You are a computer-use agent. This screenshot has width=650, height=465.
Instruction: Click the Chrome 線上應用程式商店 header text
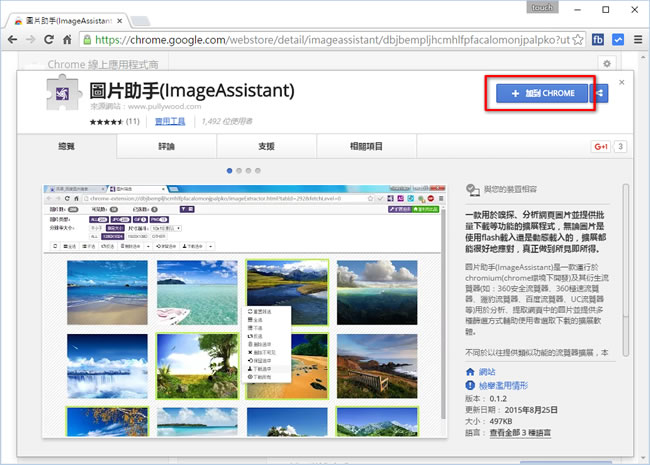click(103, 65)
